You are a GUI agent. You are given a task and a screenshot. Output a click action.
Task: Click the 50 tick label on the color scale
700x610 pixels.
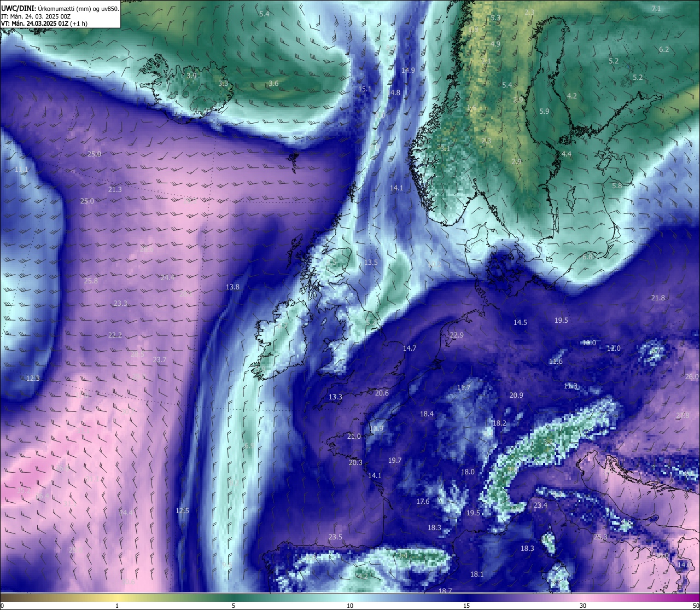click(696, 606)
